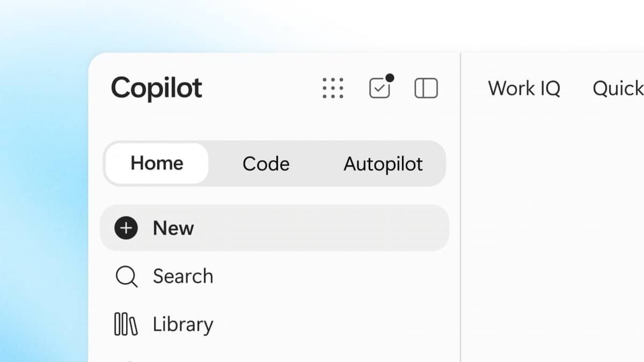
Task: Open Search in the sidebar
Action: point(275,277)
